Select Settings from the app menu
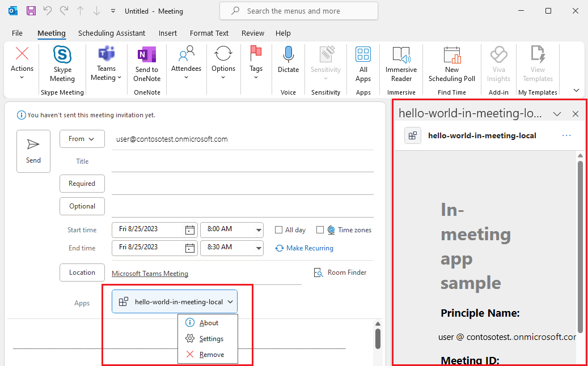Screen dimensions: 588x366 (x=208, y=339)
